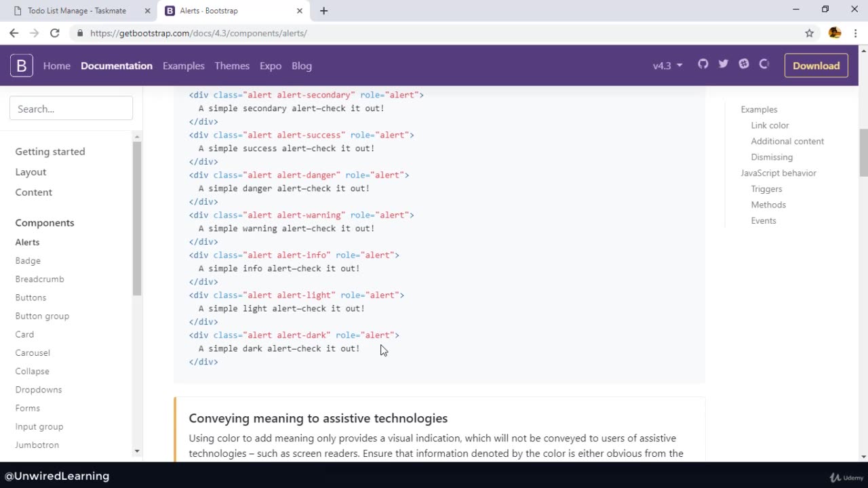The height and width of the screenshot is (488, 868).
Task: Open Breadcrumb component page
Action: [x=39, y=279]
